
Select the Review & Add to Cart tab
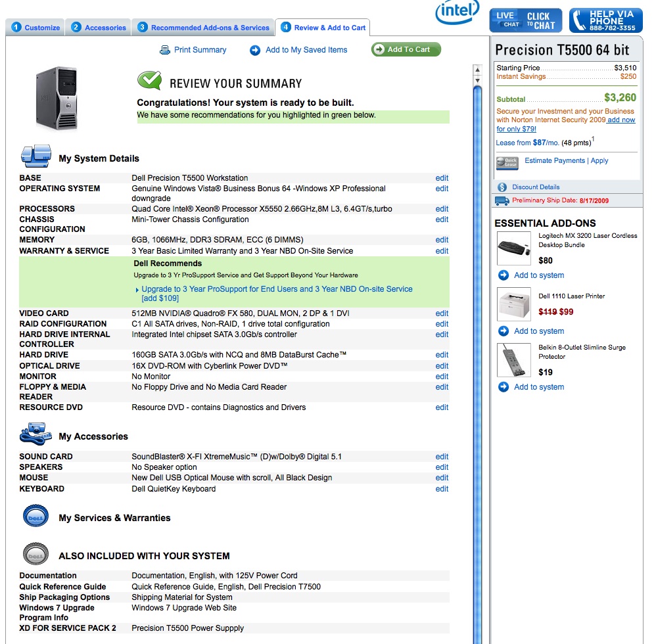323,28
